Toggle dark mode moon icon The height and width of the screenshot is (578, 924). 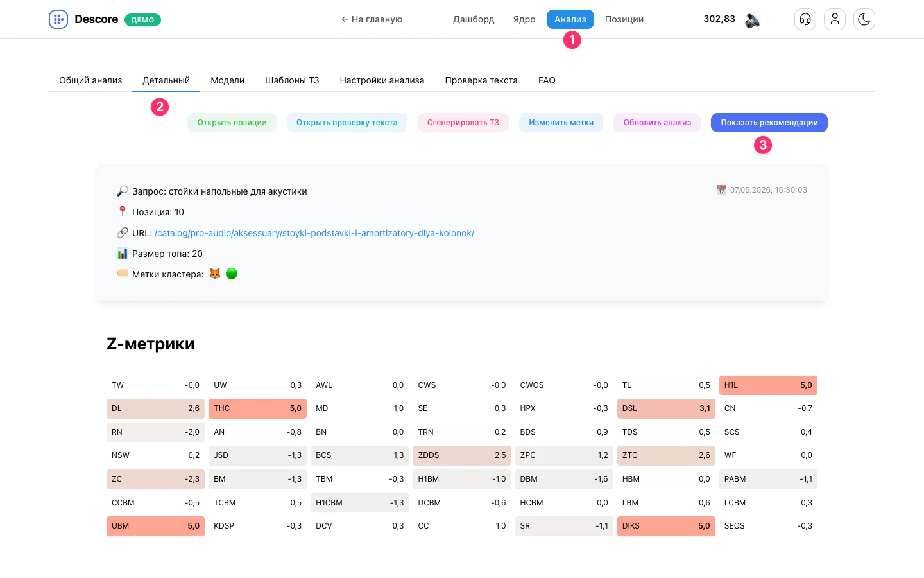864,19
